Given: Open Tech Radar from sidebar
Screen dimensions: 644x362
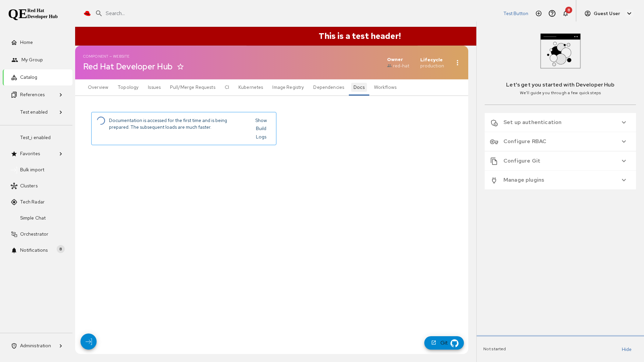Looking at the screenshot, I should coord(32,202).
